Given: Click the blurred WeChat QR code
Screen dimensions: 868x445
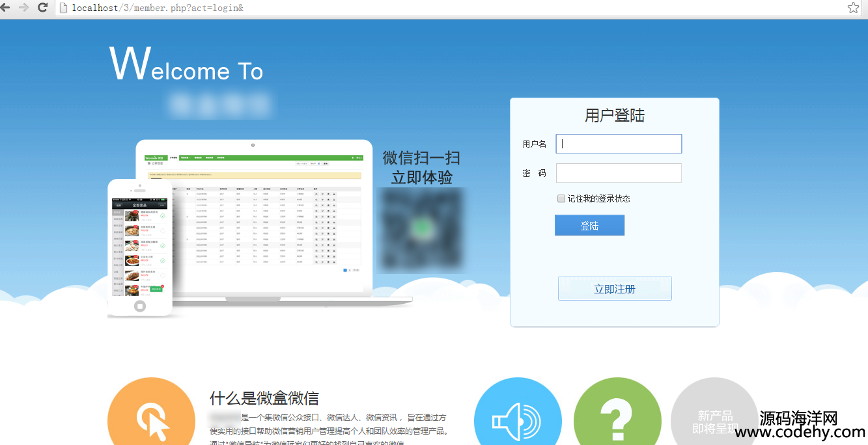Looking at the screenshot, I should click(x=423, y=230).
